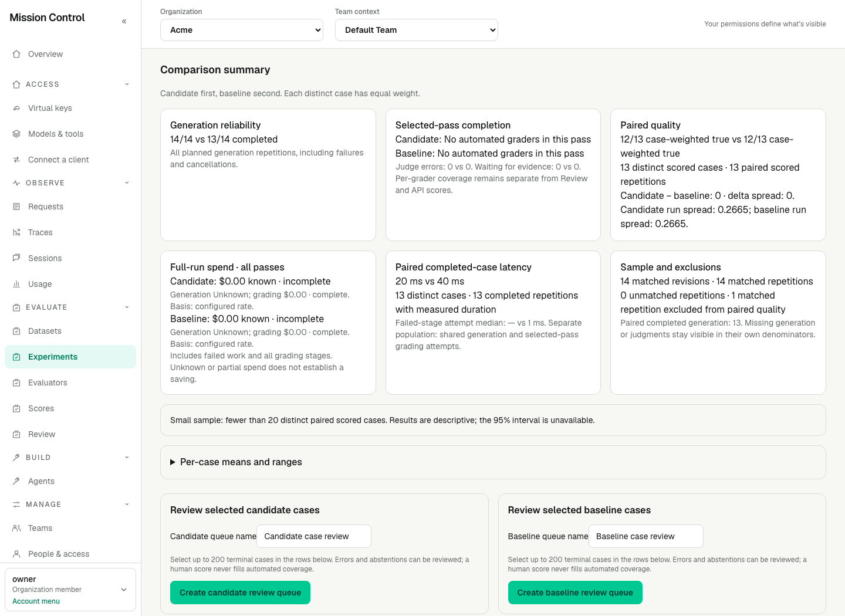Collapse the OBSERVE section chevron
This screenshot has width=845, height=616.
point(127,183)
